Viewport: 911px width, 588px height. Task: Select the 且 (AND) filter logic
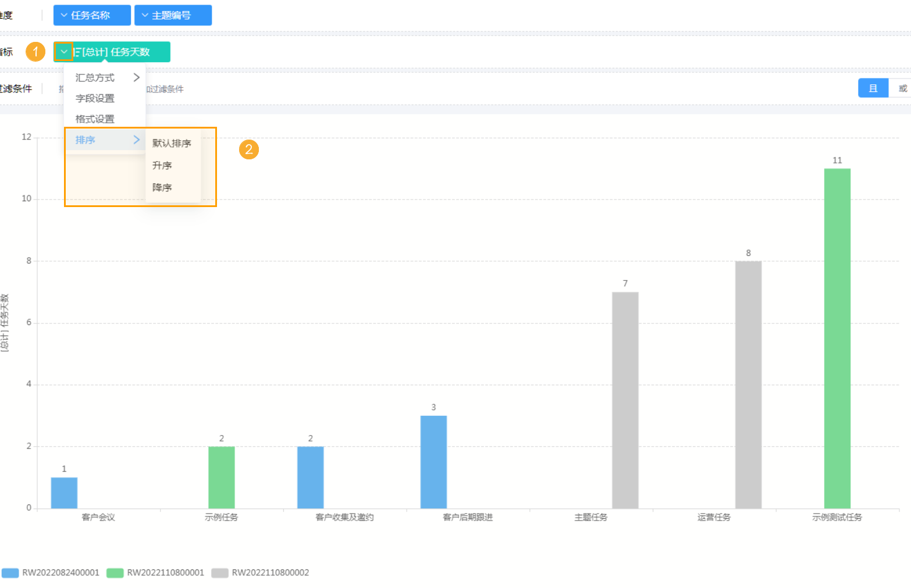(x=873, y=88)
